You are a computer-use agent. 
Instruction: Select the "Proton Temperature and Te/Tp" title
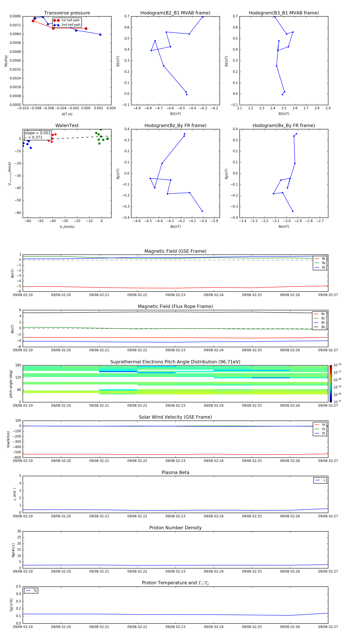click(175, 583)
